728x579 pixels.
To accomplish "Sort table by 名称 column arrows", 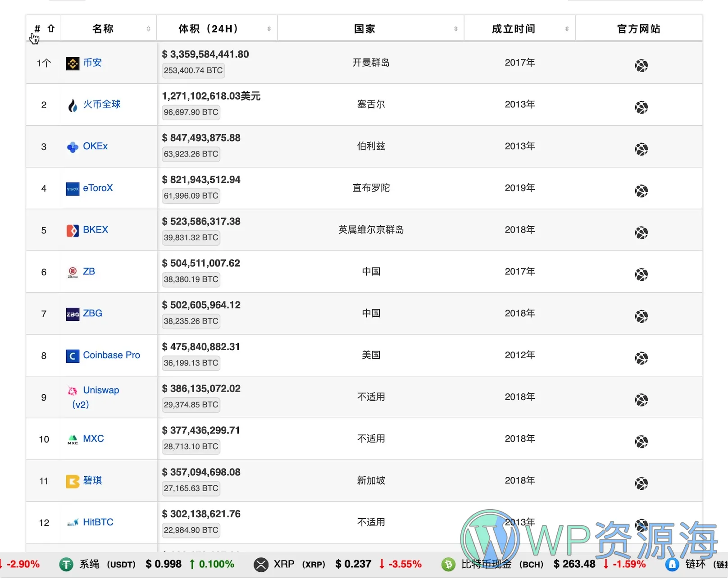I will point(148,28).
